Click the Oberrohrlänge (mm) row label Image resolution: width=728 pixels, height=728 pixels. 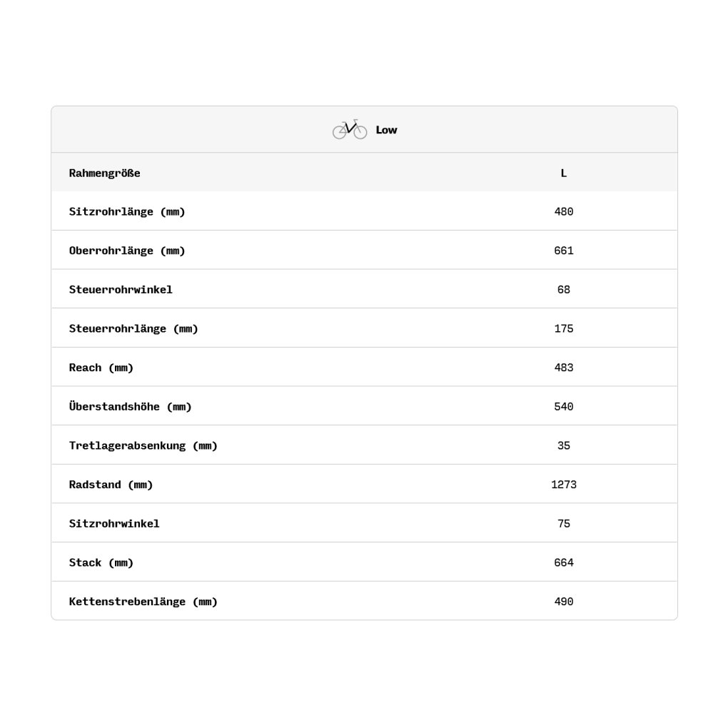click(127, 251)
